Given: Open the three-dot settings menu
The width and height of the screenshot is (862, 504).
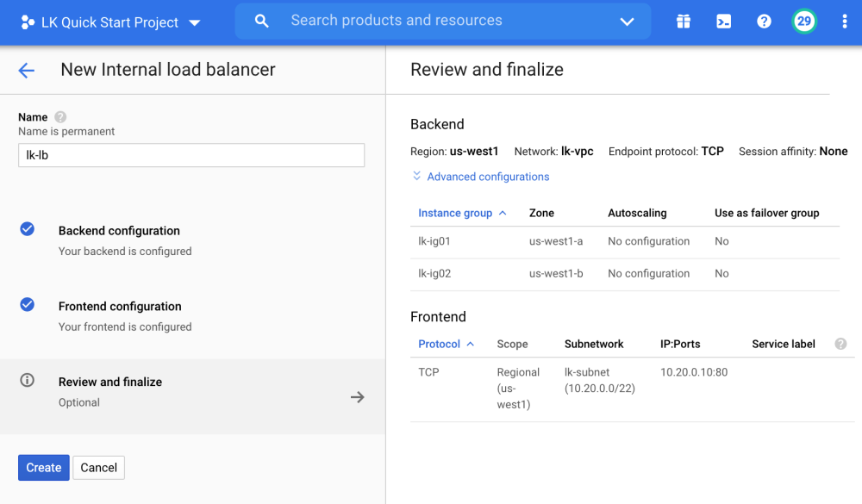Looking at the screenshot, I should click(x=844, y=22).
